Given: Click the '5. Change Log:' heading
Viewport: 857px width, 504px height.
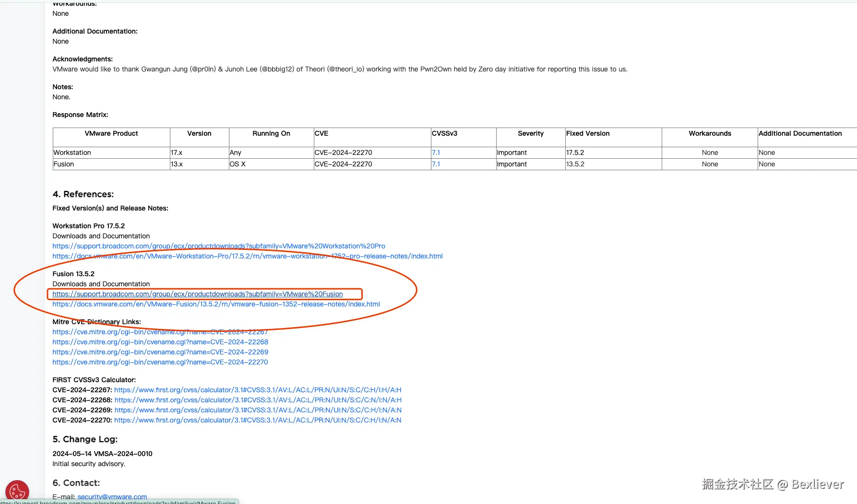Looking at the screenshot, I should (85, 439).
